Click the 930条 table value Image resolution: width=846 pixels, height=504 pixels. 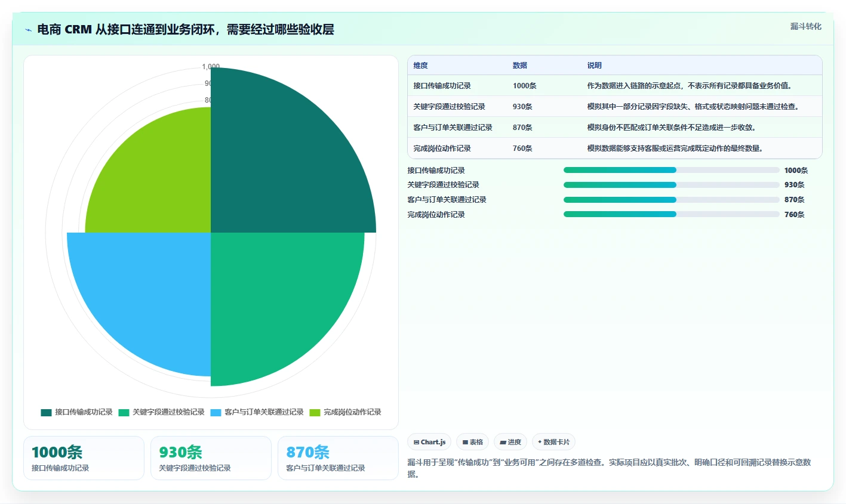(x=522, y=107)
